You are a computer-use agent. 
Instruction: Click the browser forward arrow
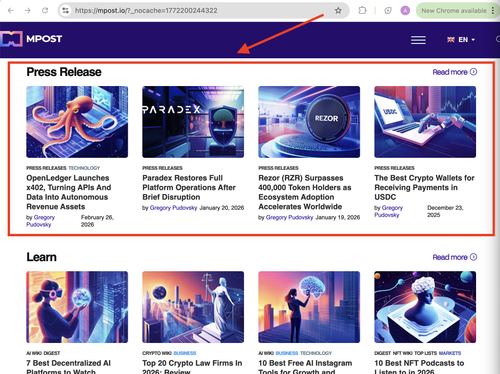(28, 11)
